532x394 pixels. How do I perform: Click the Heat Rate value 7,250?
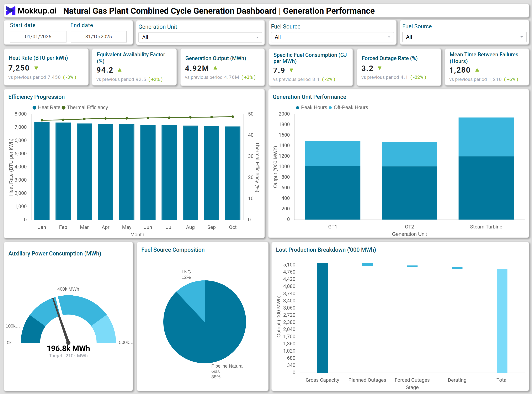pyautogui.click(x=19, y=68)
